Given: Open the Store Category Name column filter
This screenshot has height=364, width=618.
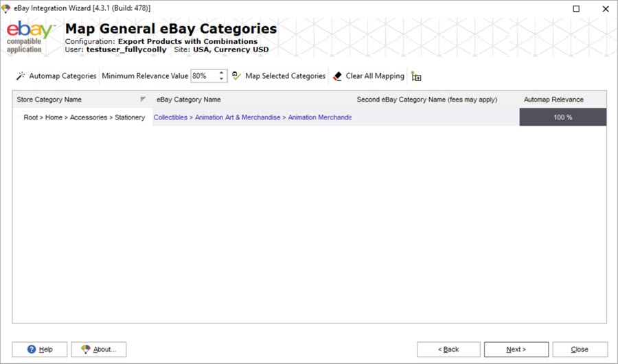Looking at the screenshot, I should click(143, 100).
